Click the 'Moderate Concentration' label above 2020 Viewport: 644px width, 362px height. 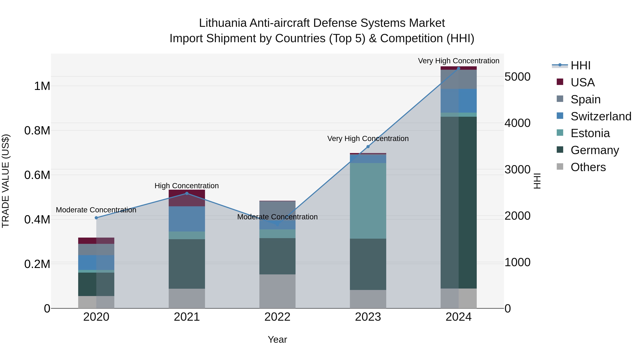pos(96,210)
